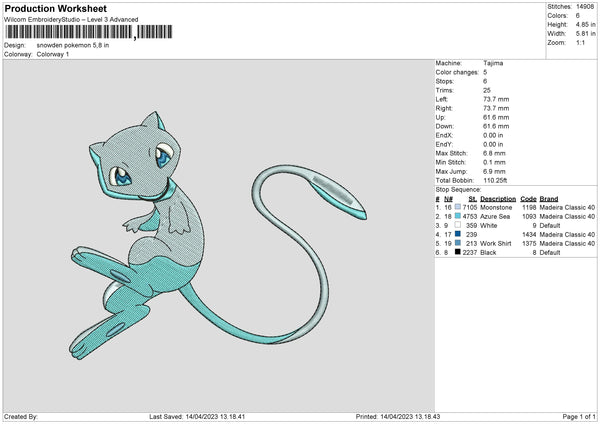Click the machine value 'Tajima'
The height and width of the screenshot is (424, 600).
[493, 63]
